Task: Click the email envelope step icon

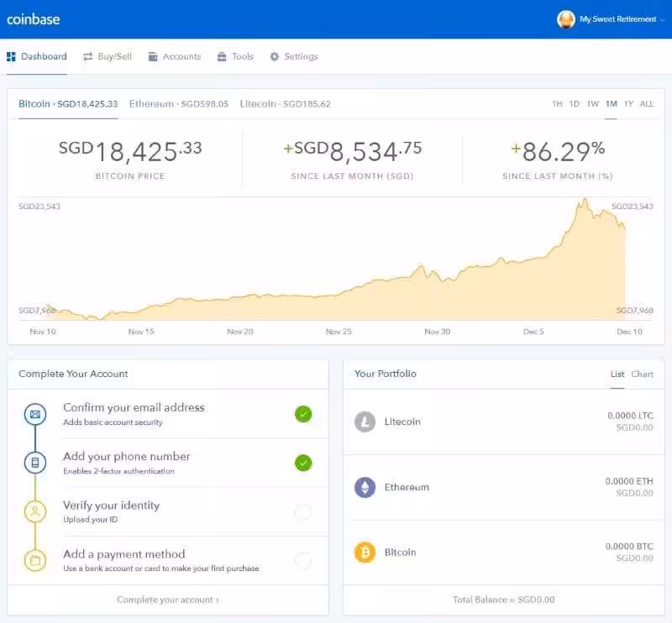Action: (x=35, y=414)
